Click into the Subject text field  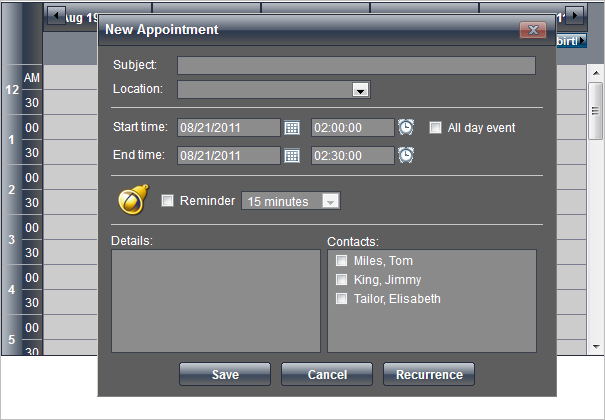356,66
